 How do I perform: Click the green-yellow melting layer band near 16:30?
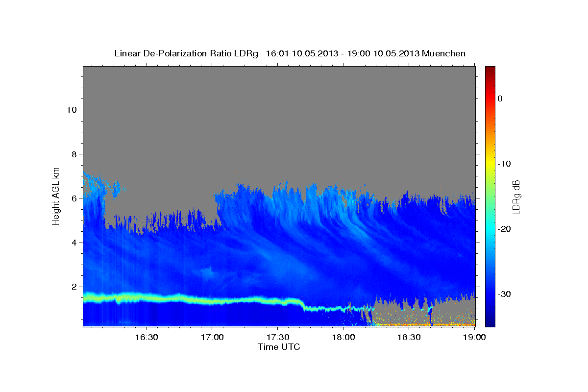pyautogui.click(x=146, y=297)
